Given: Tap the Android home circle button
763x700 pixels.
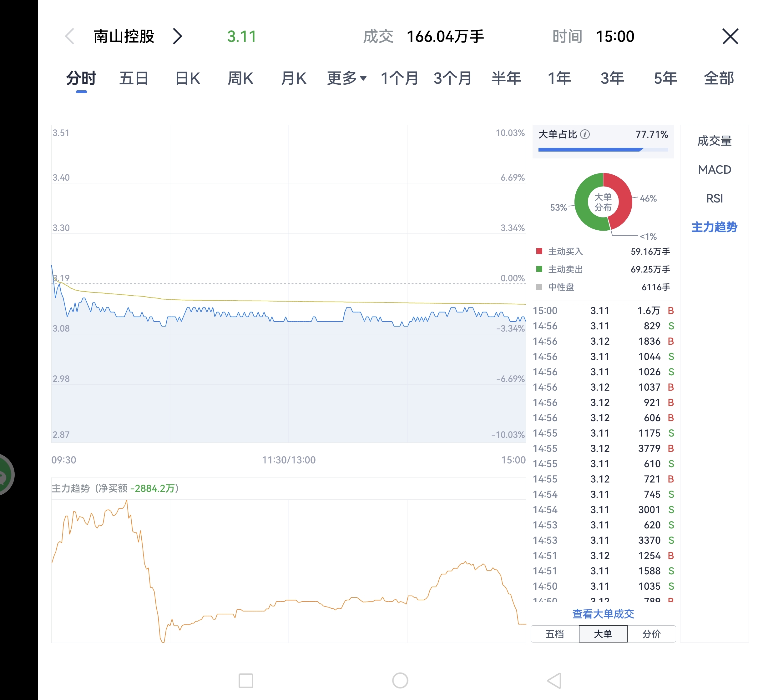Looking at the screenshot, I should (x=400, y=680).
